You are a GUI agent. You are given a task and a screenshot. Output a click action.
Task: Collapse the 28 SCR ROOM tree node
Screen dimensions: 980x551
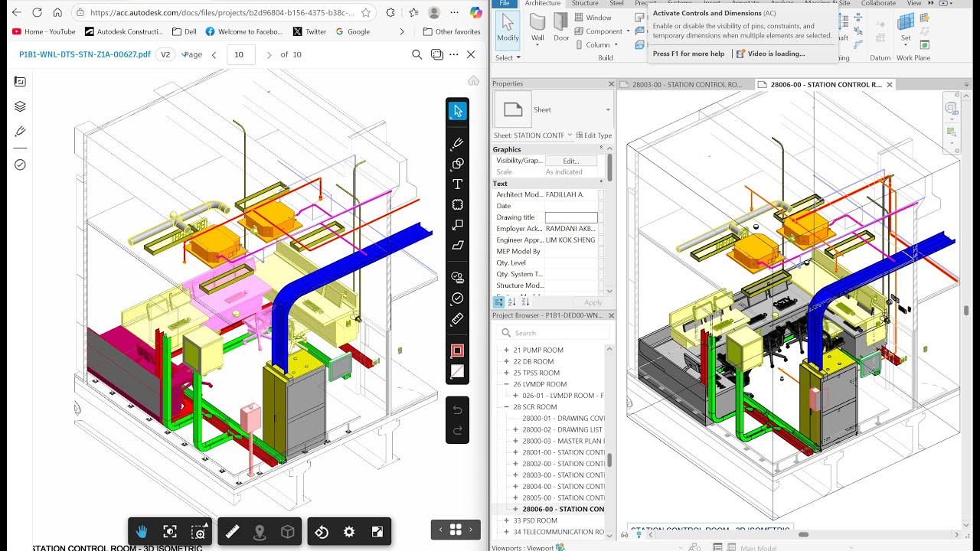tap(506, 407)
